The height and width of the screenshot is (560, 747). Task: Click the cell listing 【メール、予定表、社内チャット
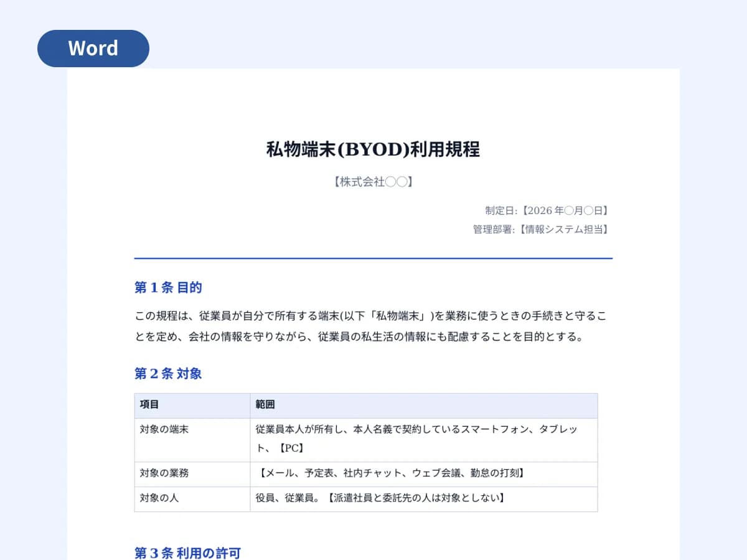coord(424,474)
